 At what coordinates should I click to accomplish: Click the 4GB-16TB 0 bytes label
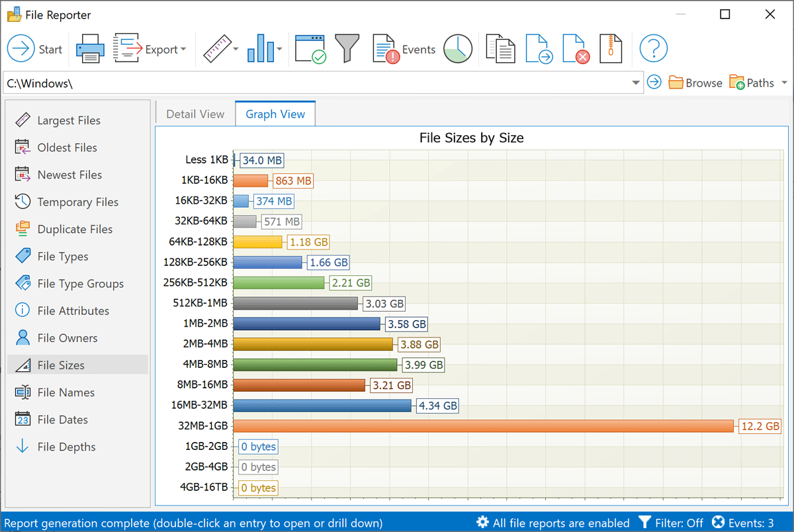point(258,488)
